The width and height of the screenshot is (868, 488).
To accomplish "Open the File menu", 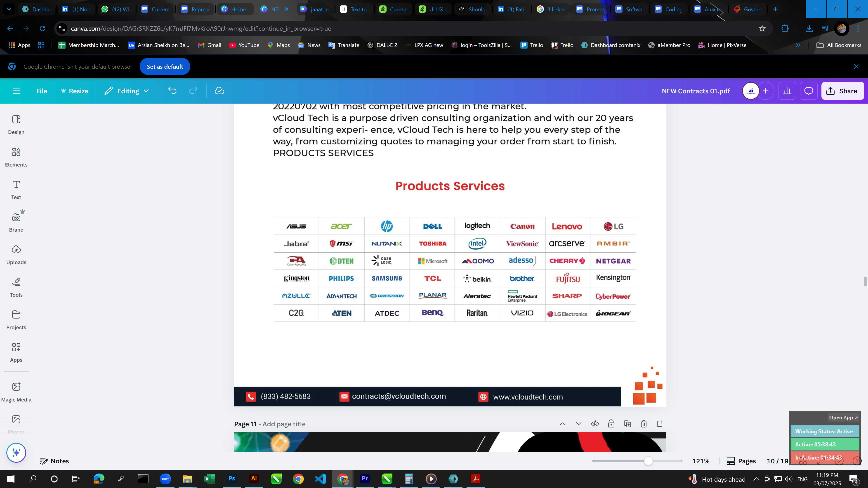I will pyautogui.click(x=42, y=91).
